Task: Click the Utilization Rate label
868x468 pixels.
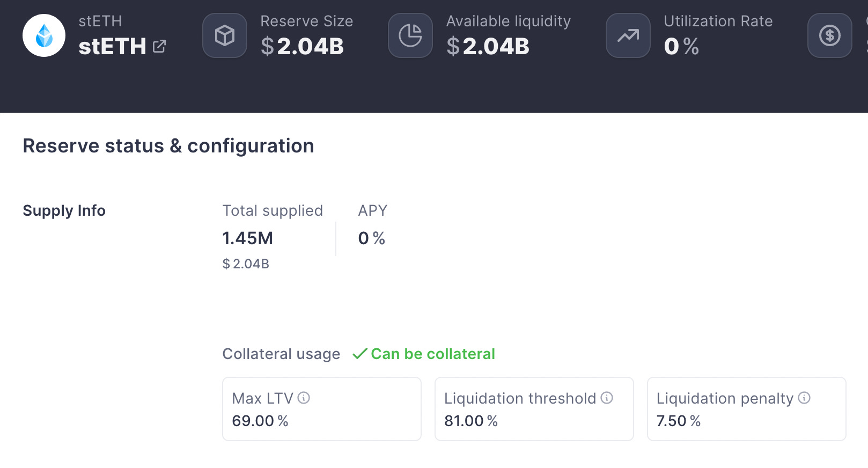Action: point(718,21)
